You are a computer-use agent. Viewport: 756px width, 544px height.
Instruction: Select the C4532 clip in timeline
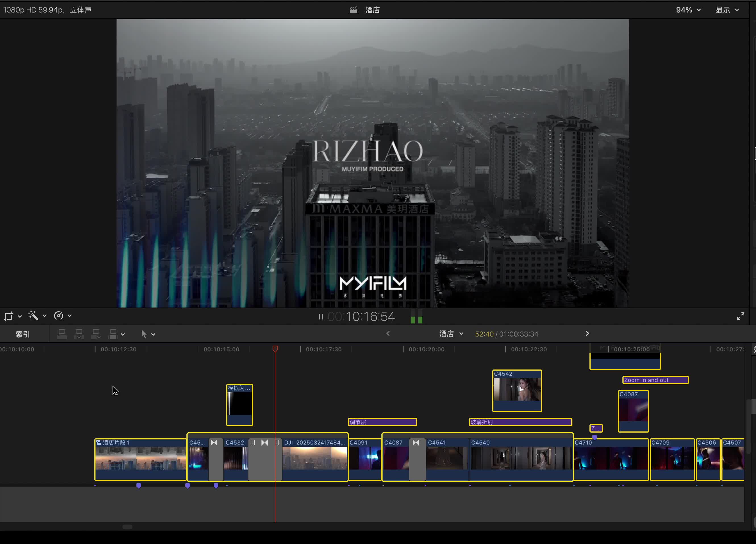tap(236, 459)
